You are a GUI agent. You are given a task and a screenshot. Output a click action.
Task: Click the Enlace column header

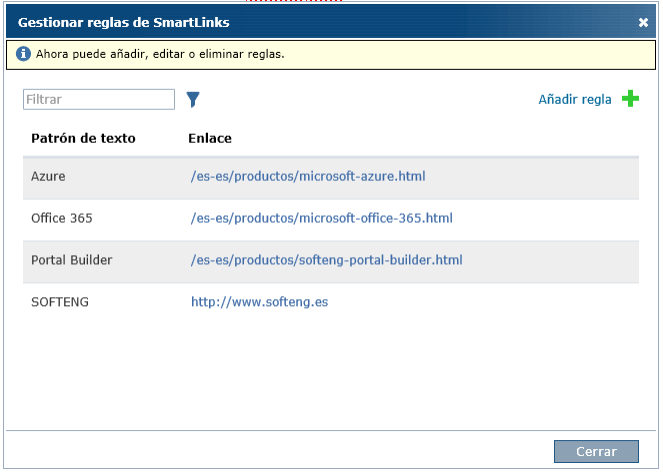[210, 138]
